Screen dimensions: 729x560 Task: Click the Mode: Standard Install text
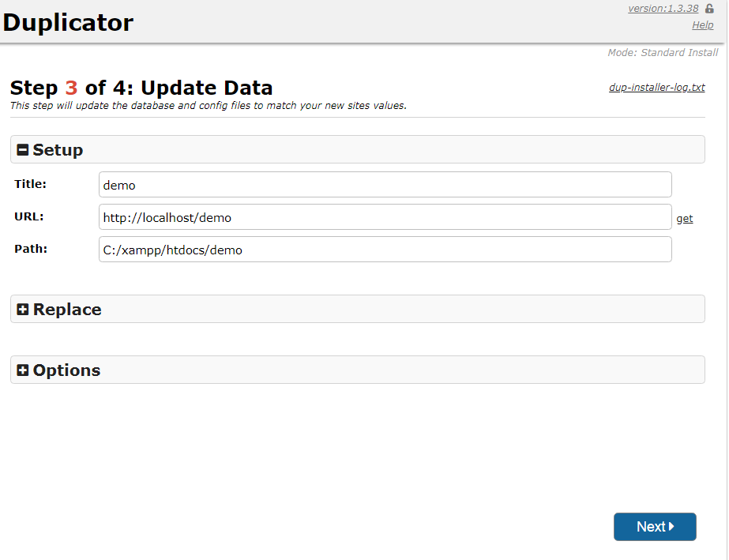coord(663,53)
